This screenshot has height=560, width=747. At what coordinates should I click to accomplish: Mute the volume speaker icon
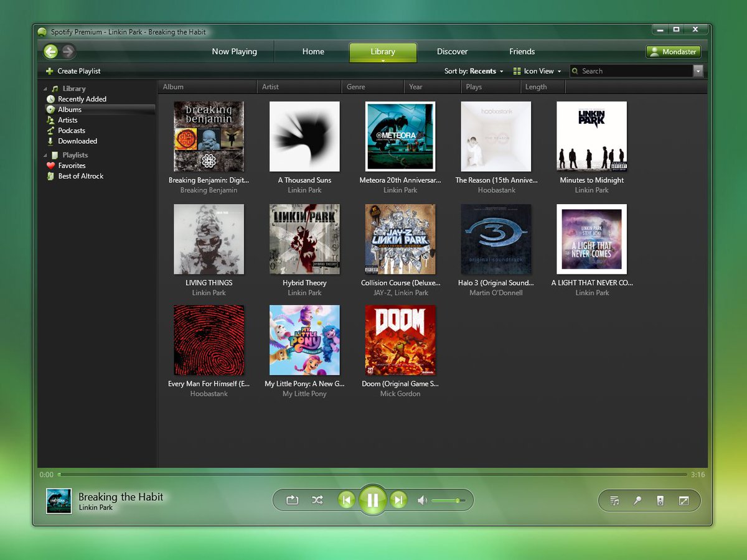[422, 500]
